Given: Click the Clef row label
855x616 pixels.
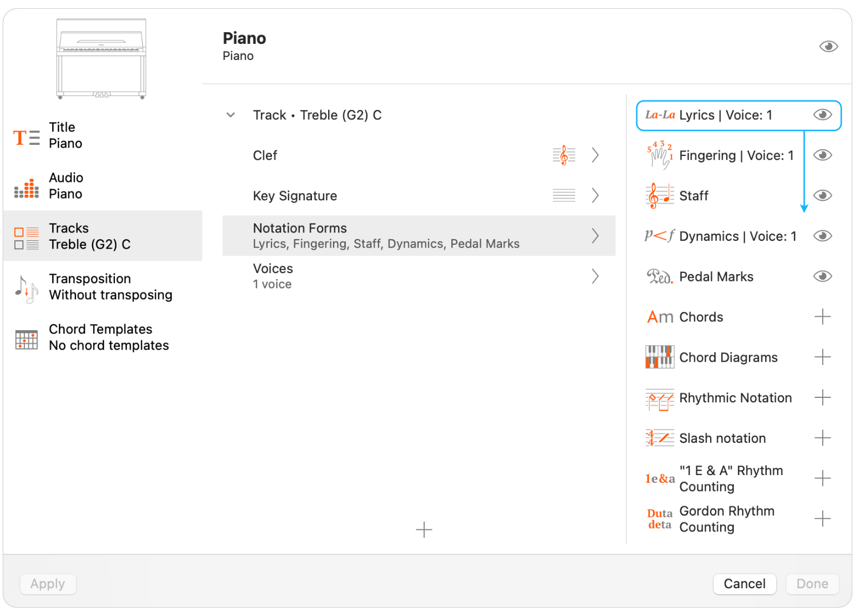Looking at the screenshot, I should [265, 155].
